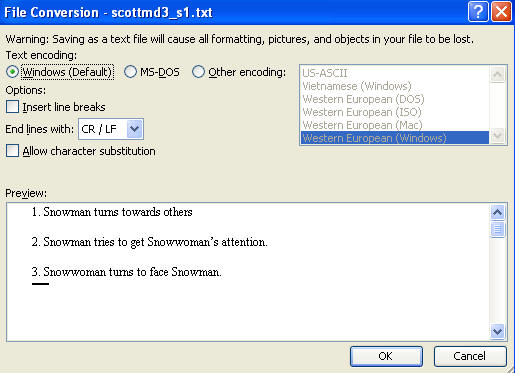
Task: Select the Other encoding radio button
Action: 198,72
